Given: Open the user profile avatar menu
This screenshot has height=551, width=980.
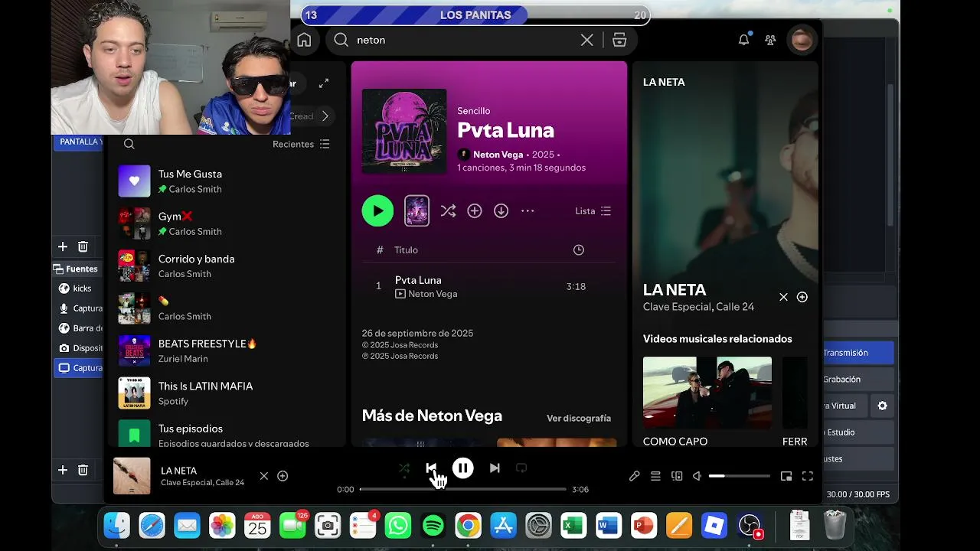Looking at the screenshot, I should [x=802, y=40].
